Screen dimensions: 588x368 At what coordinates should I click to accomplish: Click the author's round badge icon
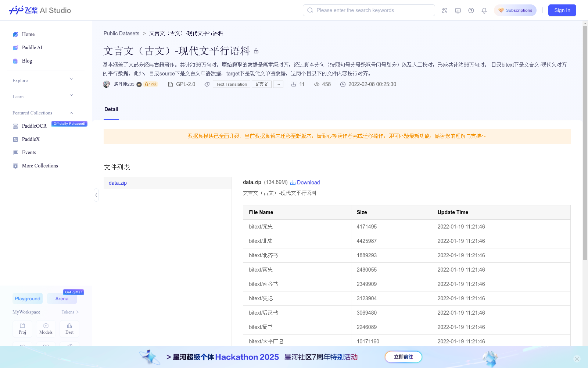tap(139, 84)
